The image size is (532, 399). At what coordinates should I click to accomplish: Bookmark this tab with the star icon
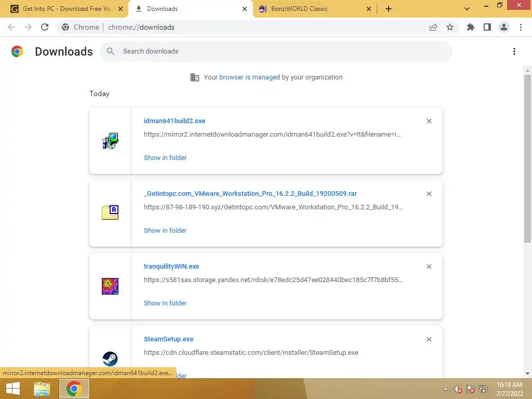pyautogui.click(x=449, y=27)
